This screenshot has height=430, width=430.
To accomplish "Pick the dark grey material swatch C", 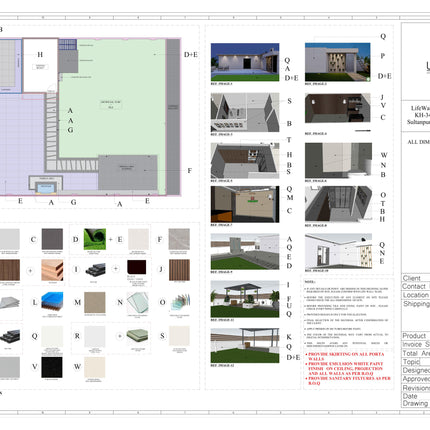I will 52,239.
